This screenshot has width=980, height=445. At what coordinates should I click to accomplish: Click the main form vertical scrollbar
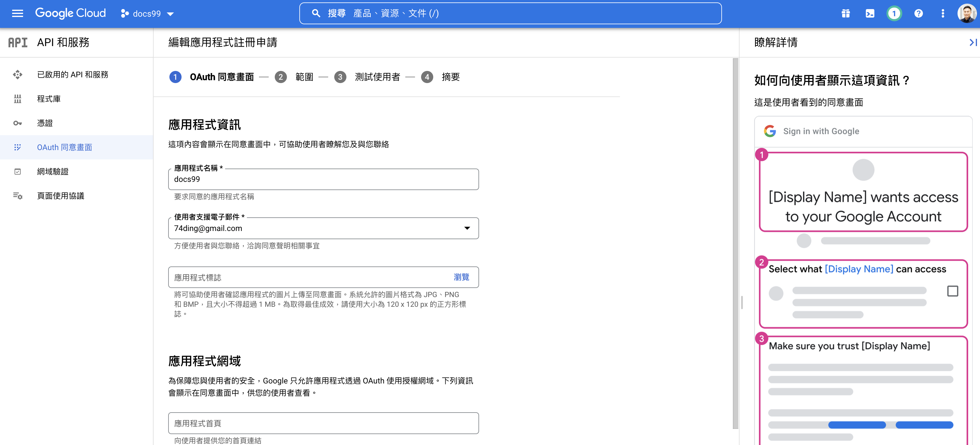(x=735, y=243)
